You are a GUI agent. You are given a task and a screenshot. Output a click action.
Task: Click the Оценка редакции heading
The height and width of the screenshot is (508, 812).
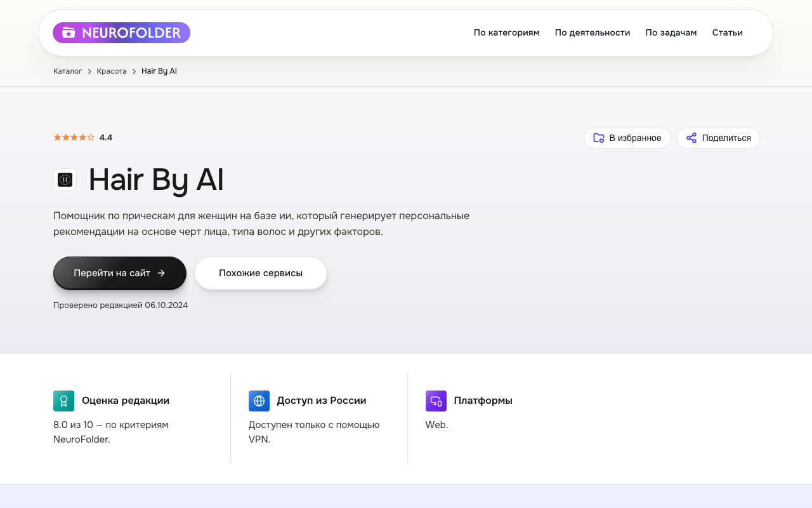(x=126, y=401)
